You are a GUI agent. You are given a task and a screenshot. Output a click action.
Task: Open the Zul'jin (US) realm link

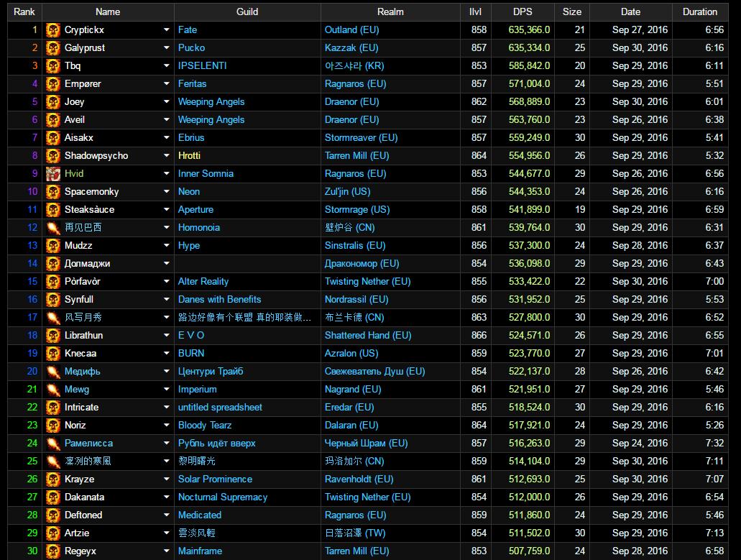347,191
